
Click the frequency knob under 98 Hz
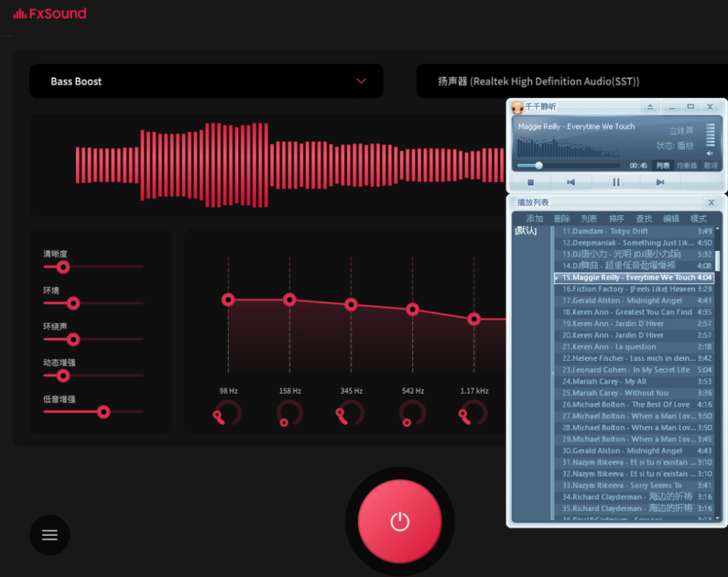click(227, 413)
